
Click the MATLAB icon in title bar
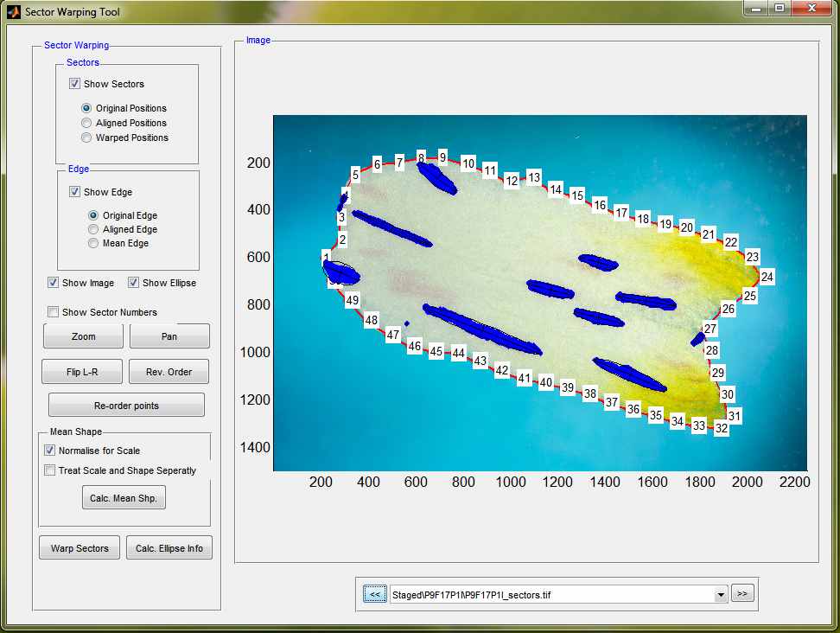[13, 12]
